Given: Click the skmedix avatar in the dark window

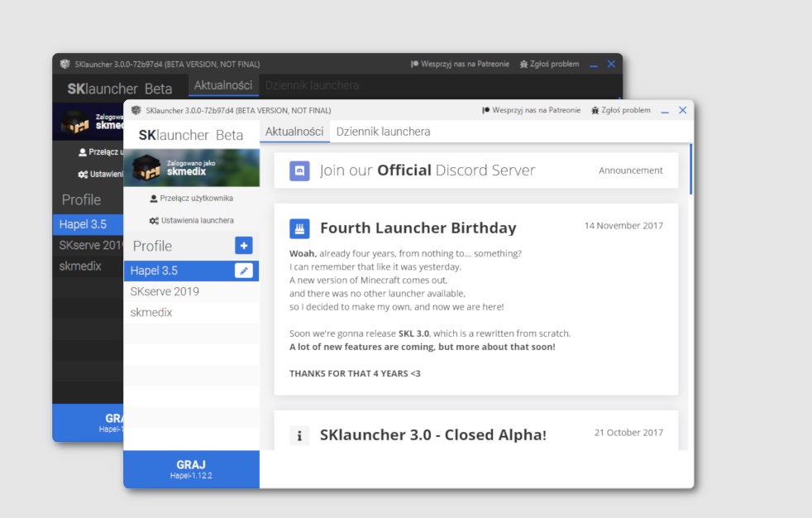Looking at the screenshot, I should 75,122.
